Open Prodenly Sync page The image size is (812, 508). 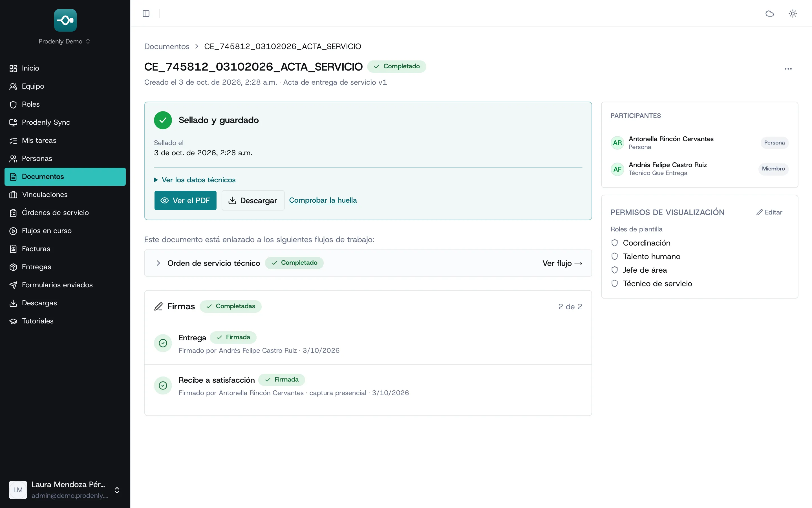[x=65, y=122]
